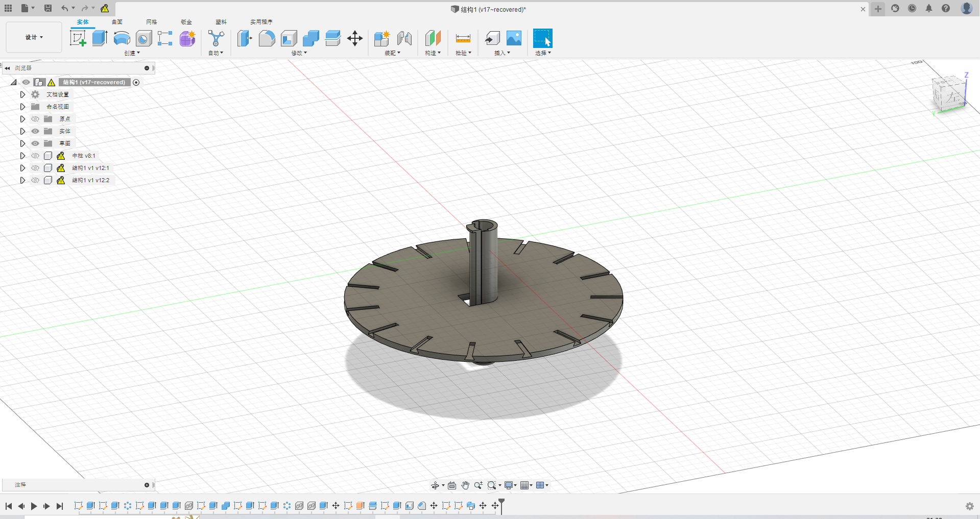The height and width of the screenshot is (519, 980).
Task: Toggle visibility of 中柱 v8:1 component
Action: [x=35, y=156]
